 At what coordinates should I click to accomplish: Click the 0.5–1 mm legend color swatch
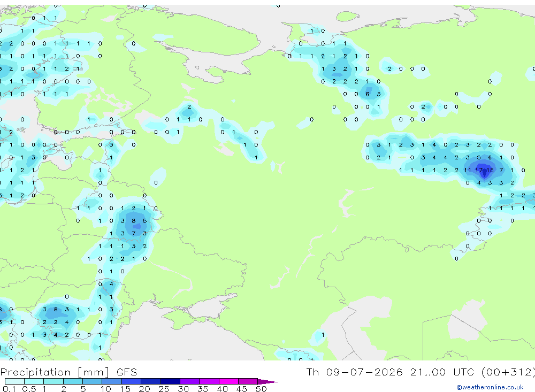click(x=34, y=381)
